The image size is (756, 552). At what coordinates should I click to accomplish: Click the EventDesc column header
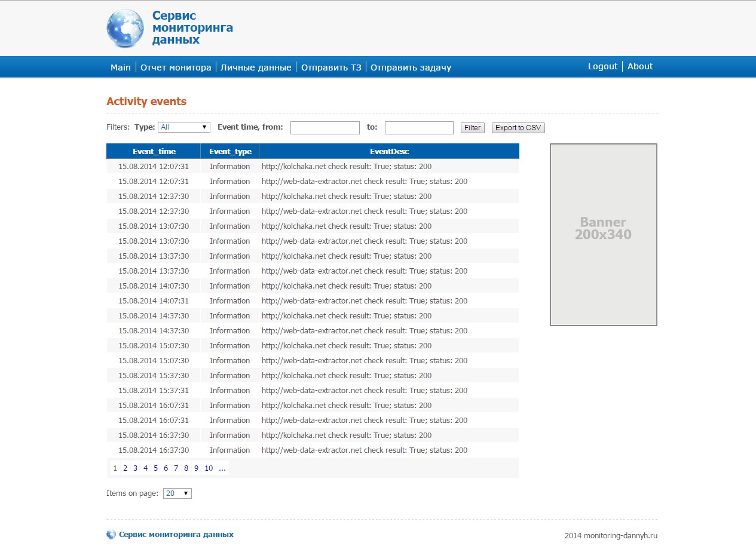pos(389,151)
